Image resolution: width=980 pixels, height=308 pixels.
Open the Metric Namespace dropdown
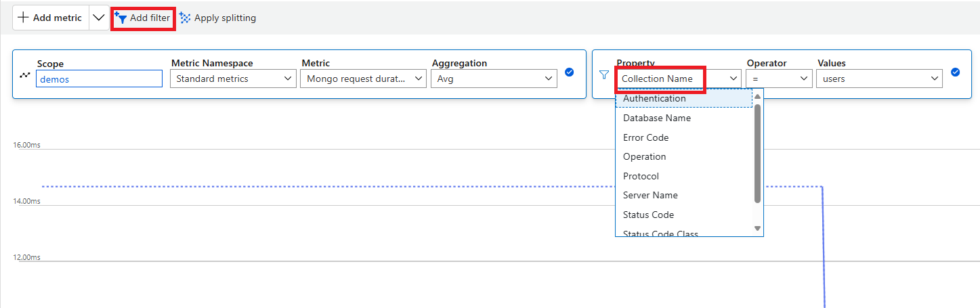click(x=232, y=79)
